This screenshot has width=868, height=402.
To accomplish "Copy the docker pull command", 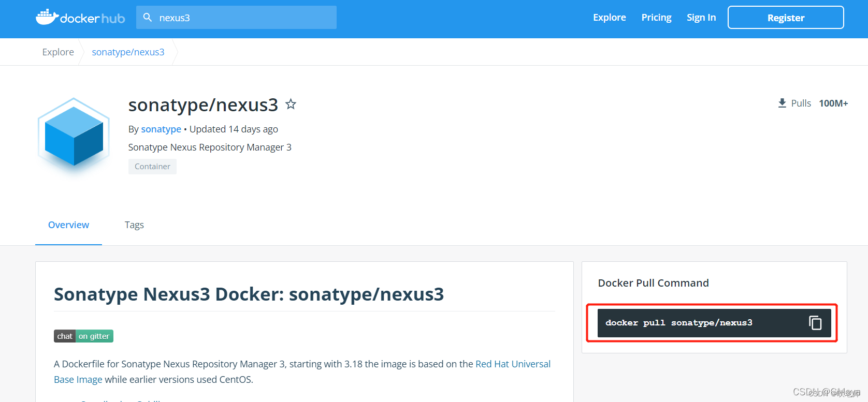I will tap(815, 323).
